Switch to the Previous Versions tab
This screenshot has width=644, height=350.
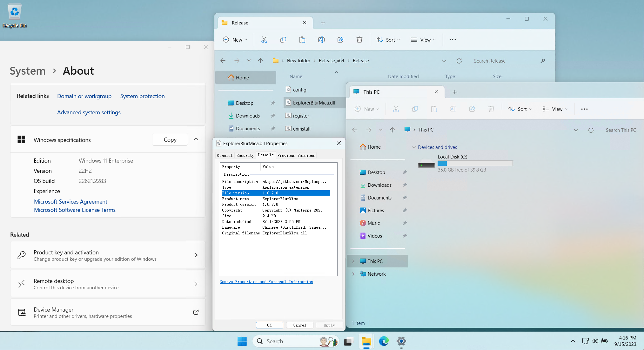pyautogui.click(x=296, y=155)
